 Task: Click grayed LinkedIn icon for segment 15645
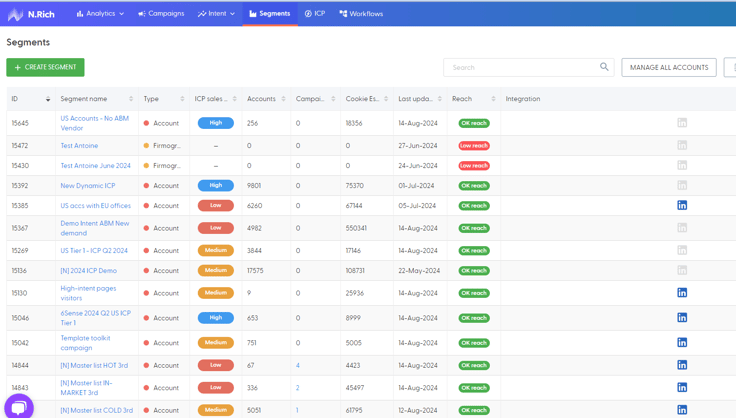[x=682, y=123]
